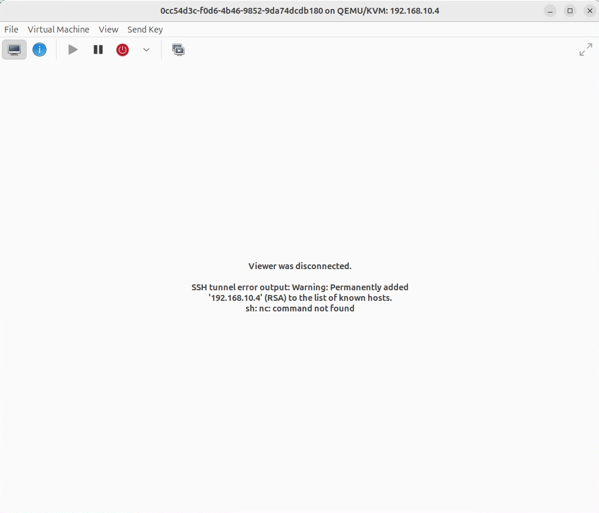
Task: Show the graphical console view
Action: [14, 50]
